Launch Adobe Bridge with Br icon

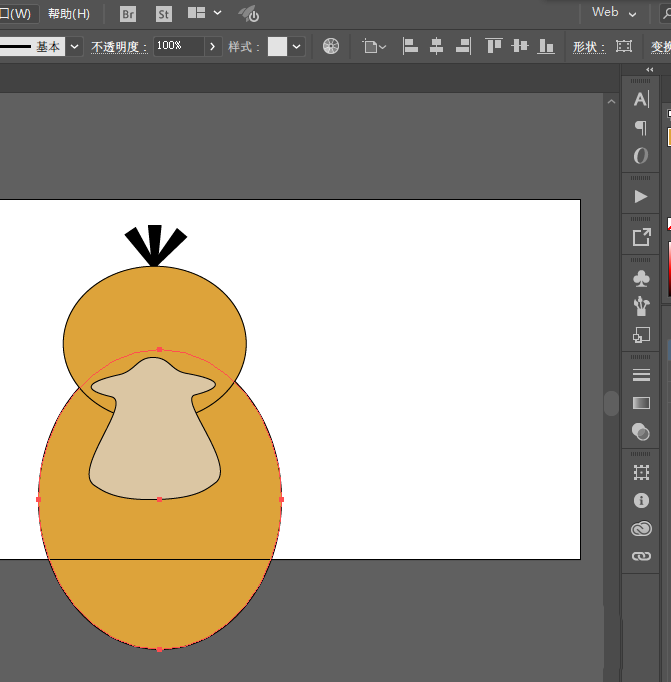click(x=128, y=14)
